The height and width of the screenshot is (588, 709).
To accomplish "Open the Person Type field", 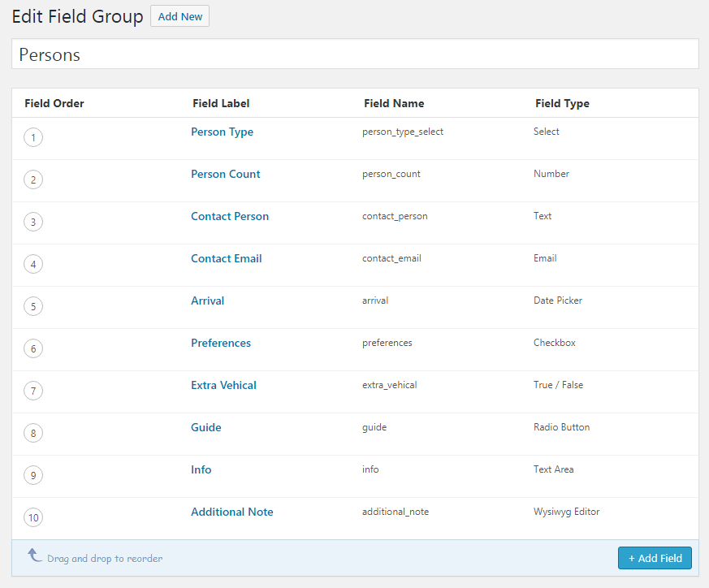I will pos(222,132).
